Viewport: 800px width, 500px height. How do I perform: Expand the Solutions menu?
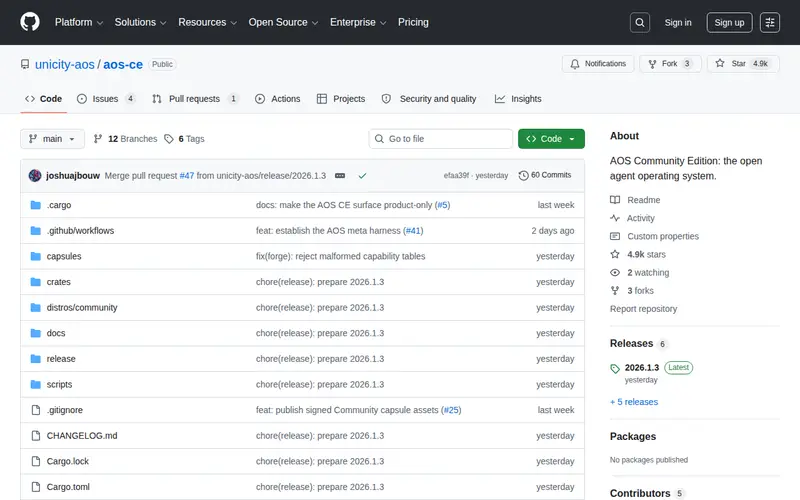click(x=140, y=22)
